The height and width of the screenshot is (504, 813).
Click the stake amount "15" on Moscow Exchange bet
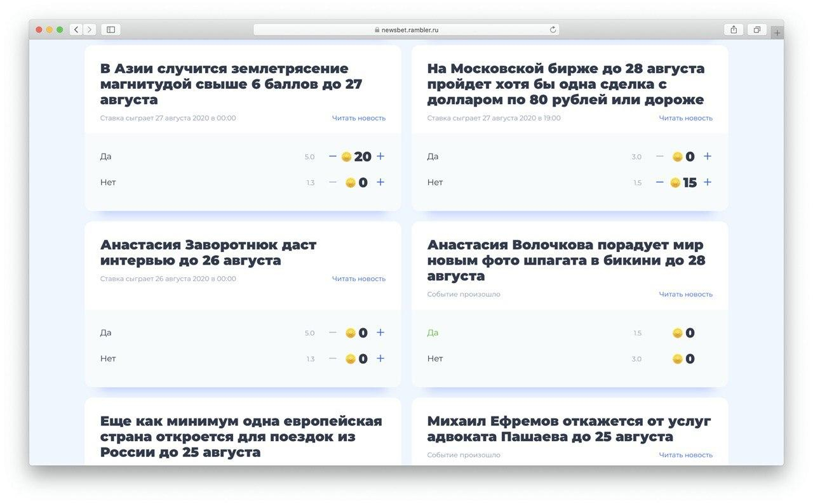[690, 183]
